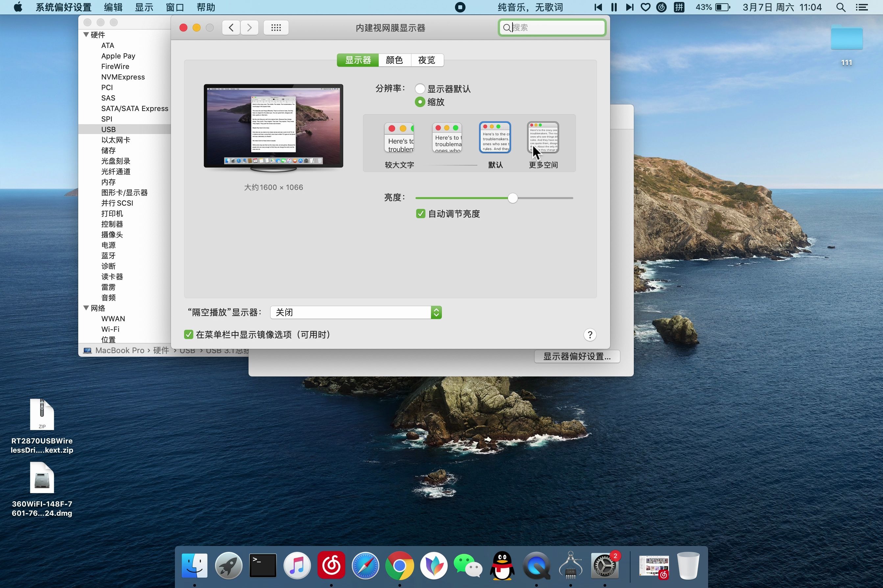Screen dimensions: 883x588
Task: Open the help question mark button
Action: (590, 335)
